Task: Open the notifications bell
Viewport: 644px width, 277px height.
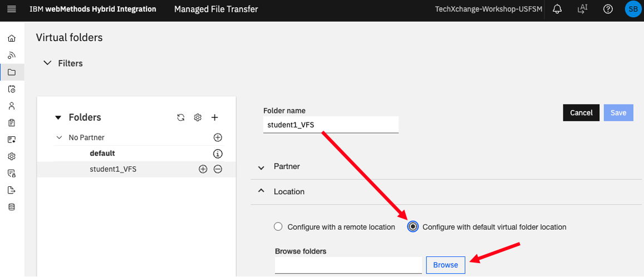Action: pos(557,9)
